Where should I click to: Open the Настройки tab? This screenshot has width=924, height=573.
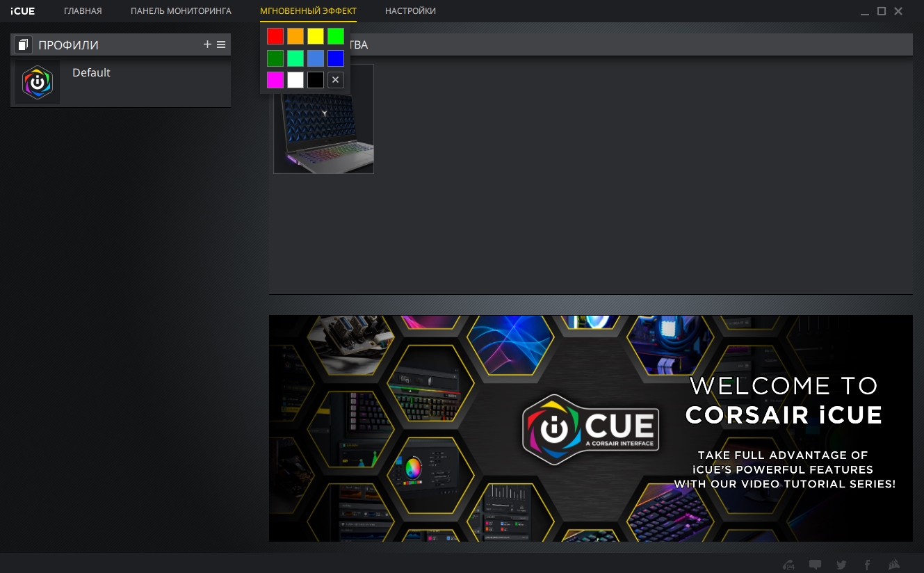410,11
